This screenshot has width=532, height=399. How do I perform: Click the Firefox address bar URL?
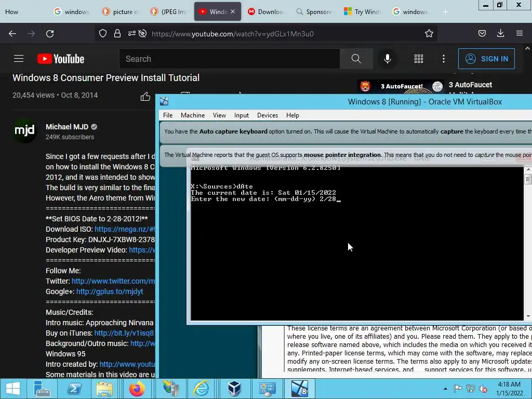click(233, 34)
